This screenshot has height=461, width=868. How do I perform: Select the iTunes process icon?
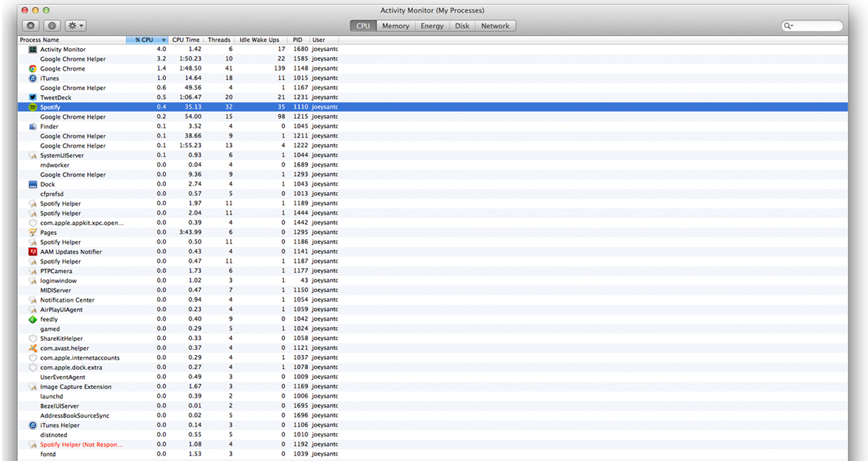[x=32, y=78]
